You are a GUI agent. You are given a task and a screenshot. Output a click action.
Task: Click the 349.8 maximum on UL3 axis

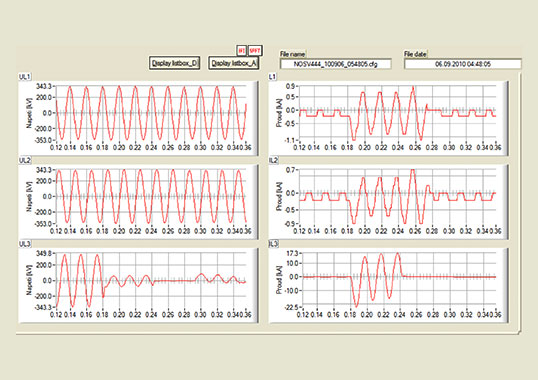tap(44, 253)
